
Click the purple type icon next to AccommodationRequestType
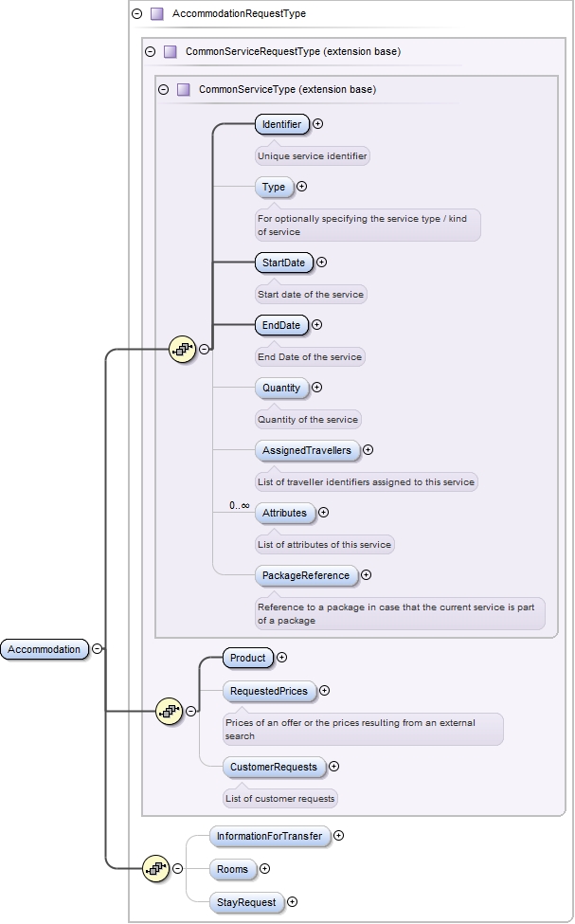[x=157, y=14]
